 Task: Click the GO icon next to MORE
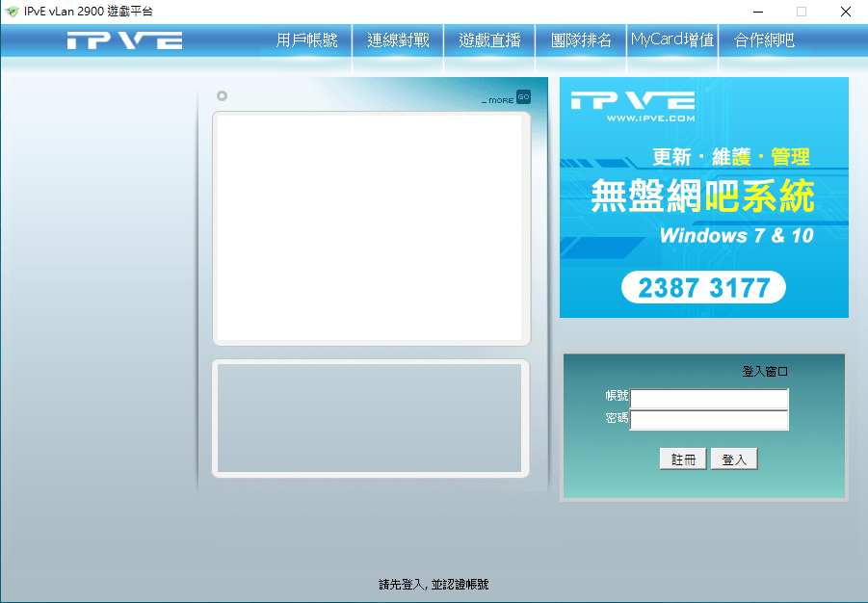point(523,97)
